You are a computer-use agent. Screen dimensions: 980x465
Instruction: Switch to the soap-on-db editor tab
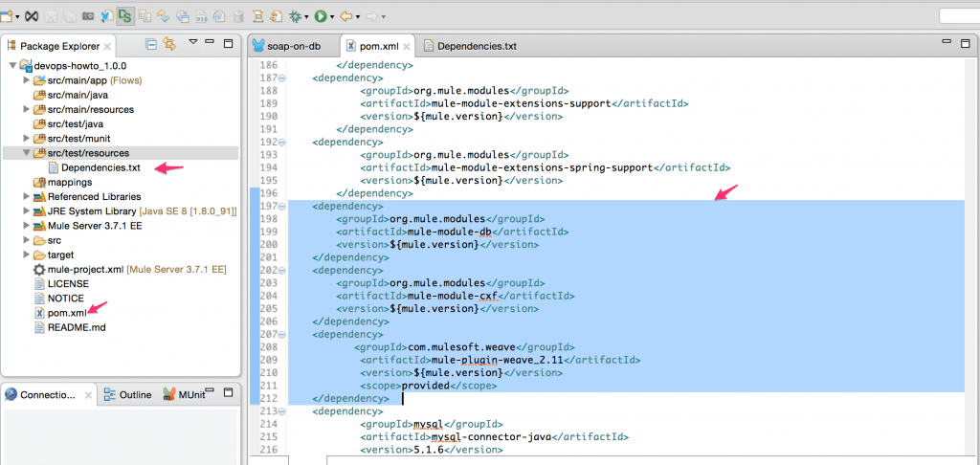(293, 46)
